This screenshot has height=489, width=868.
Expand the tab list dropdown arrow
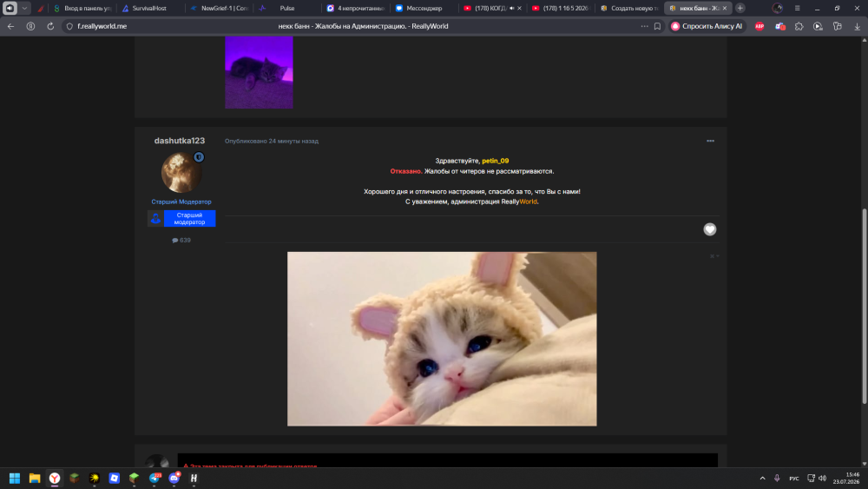[x=24, y=9]
